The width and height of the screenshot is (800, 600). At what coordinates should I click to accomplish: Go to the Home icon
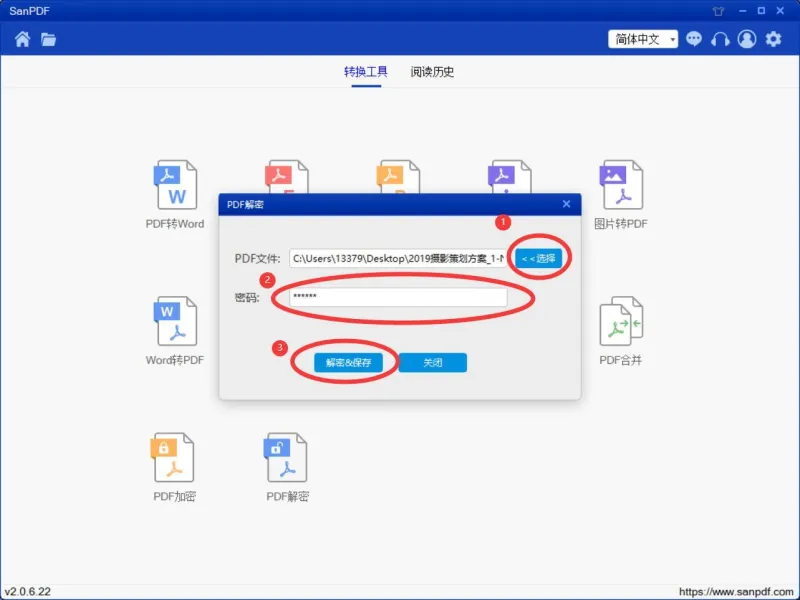pyautogui.click(x=22, y=39)
